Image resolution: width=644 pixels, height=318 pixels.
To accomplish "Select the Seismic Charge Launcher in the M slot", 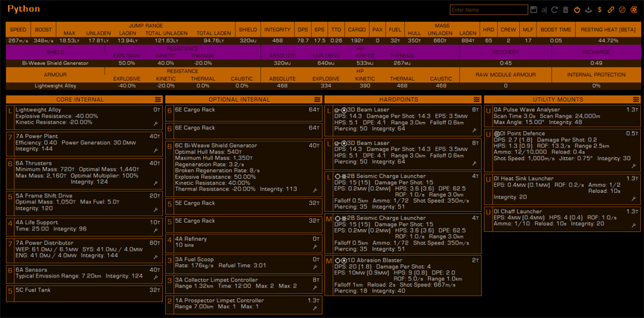I will [x=403, y=233].
